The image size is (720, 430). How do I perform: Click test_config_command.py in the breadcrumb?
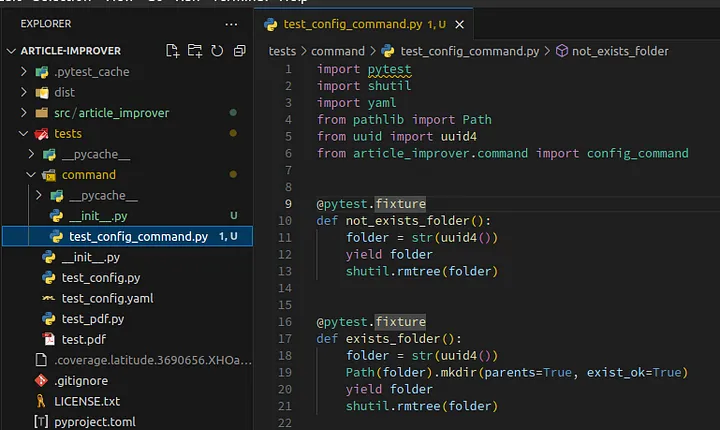pyautogui.click(x=470, y=51)
